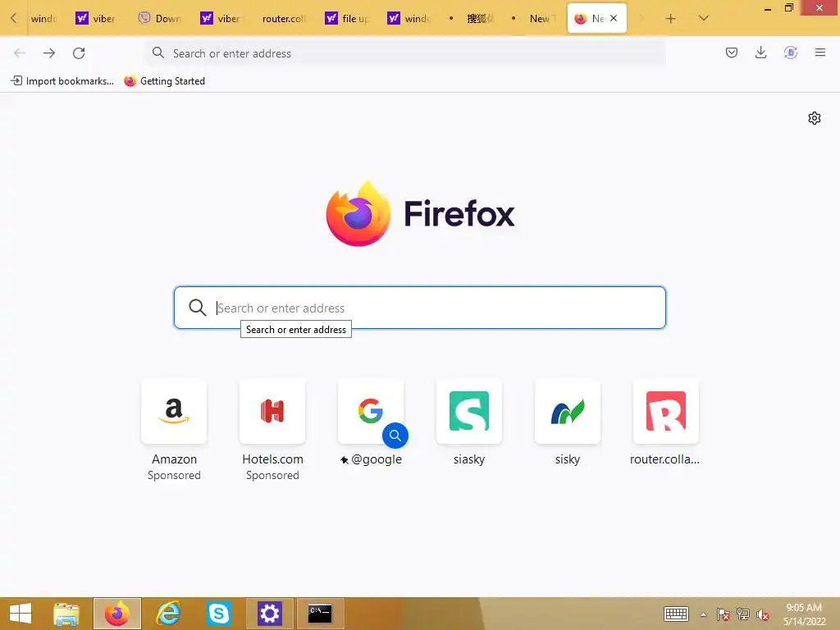The width and height of the screenshot is (840, 630).
Task: Switch to the inactive 'New T' tab
Action: pyautogui.click(x=535, y=18)
